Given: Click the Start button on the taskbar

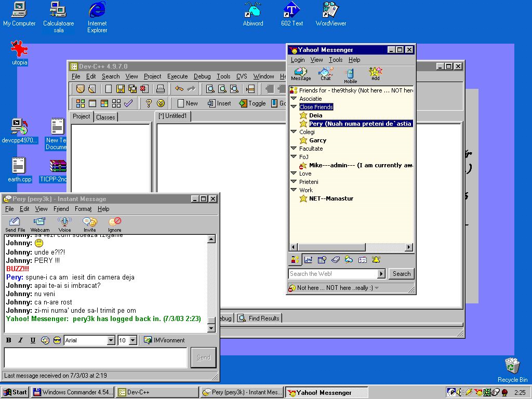Looking at the screenshot, I should [x=15, y=392].
